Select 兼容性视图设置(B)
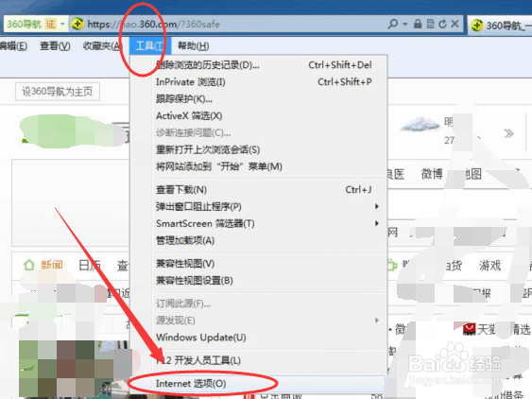This screenshot has width=532, height=399. click(x=258, y=281)
